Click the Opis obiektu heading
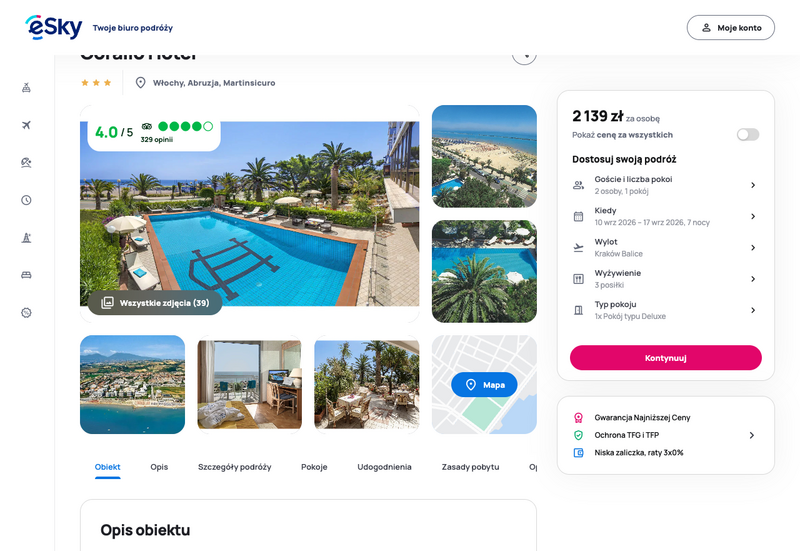800x551 pixels. pyautogui.click(x=145, y=530)
